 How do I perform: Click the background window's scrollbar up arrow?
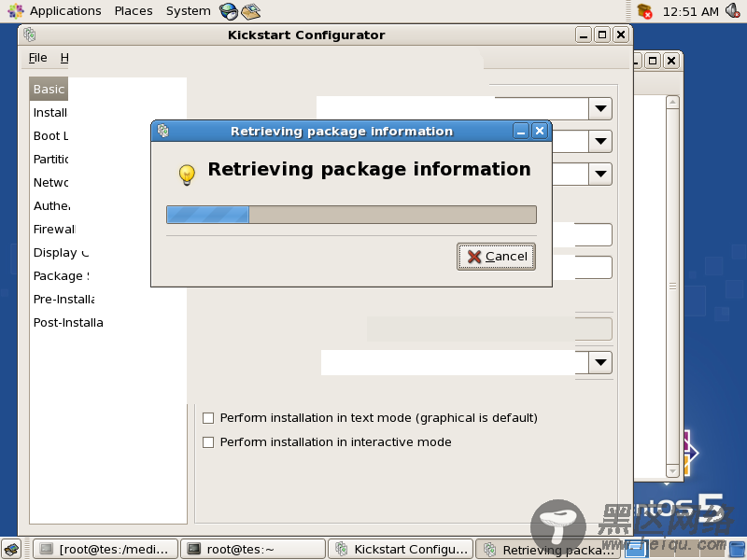(672, 102)
